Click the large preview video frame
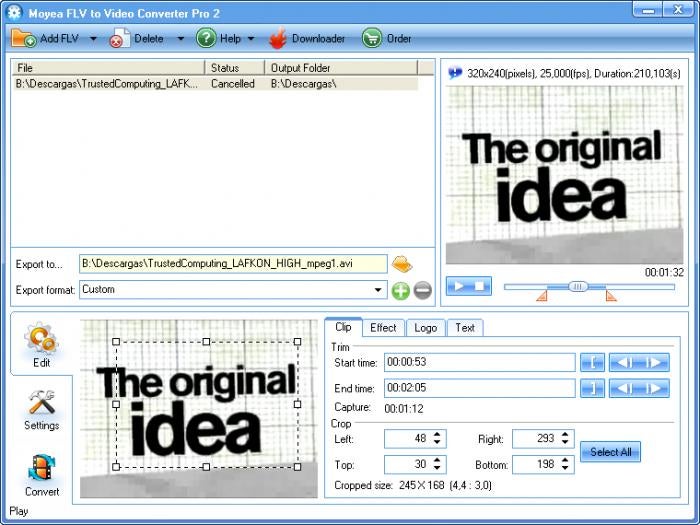This screenshot has width=700, height=525. 564,175
